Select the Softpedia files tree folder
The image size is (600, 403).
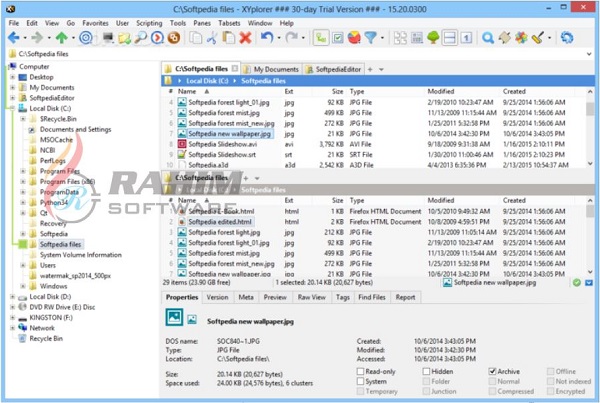[x=60, y=244]
